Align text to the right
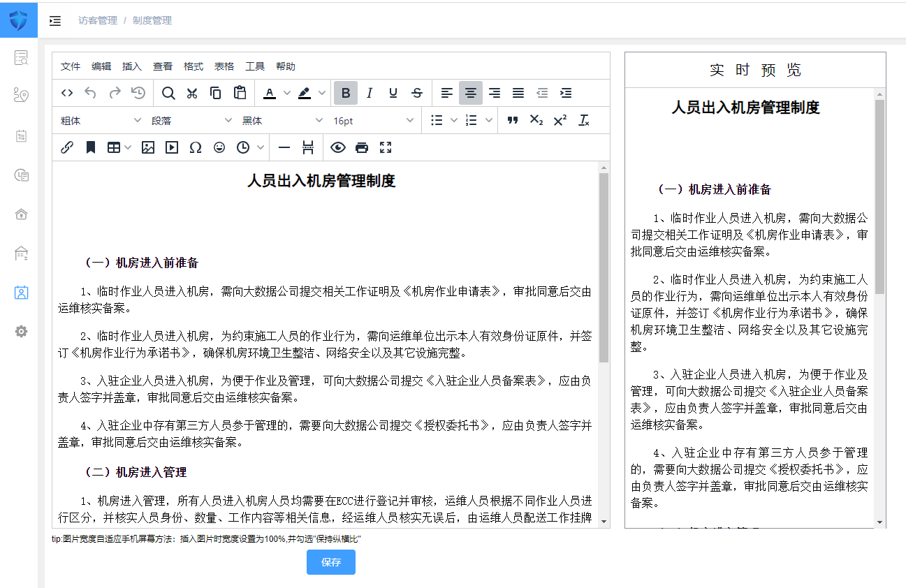The image size is (906, 588). (495, 93)
